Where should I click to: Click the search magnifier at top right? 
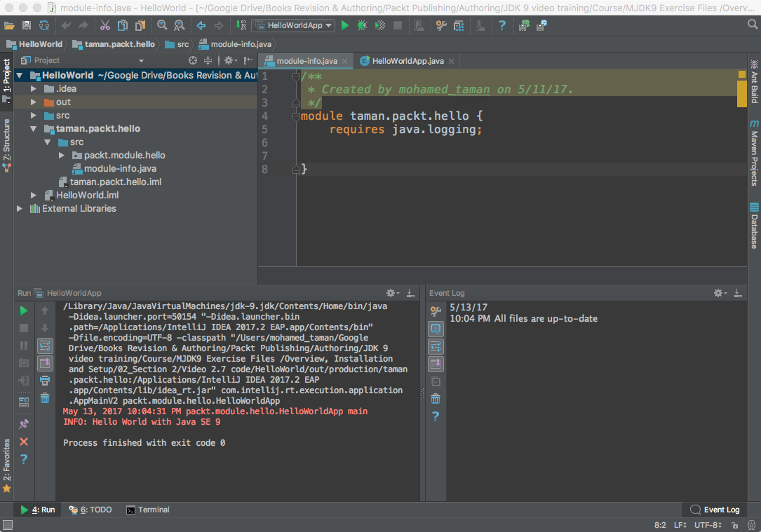pyautogui.click(x=753, y=25)
